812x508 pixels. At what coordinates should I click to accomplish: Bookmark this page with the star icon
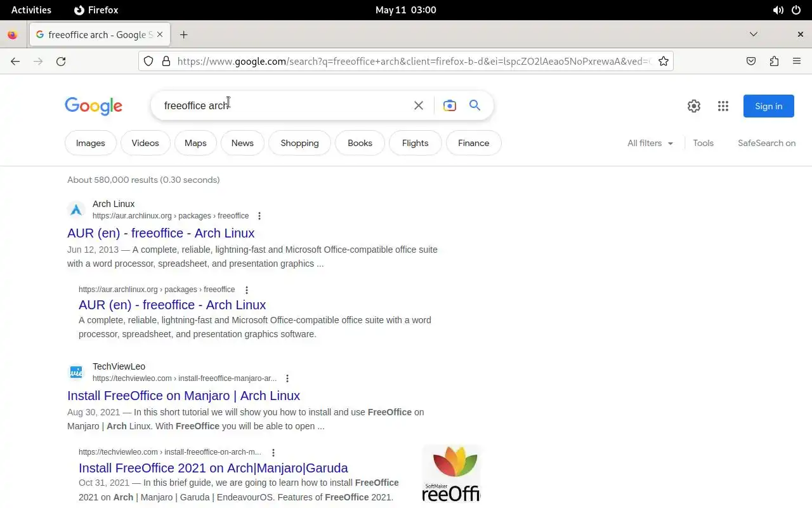tap(663, 61)
